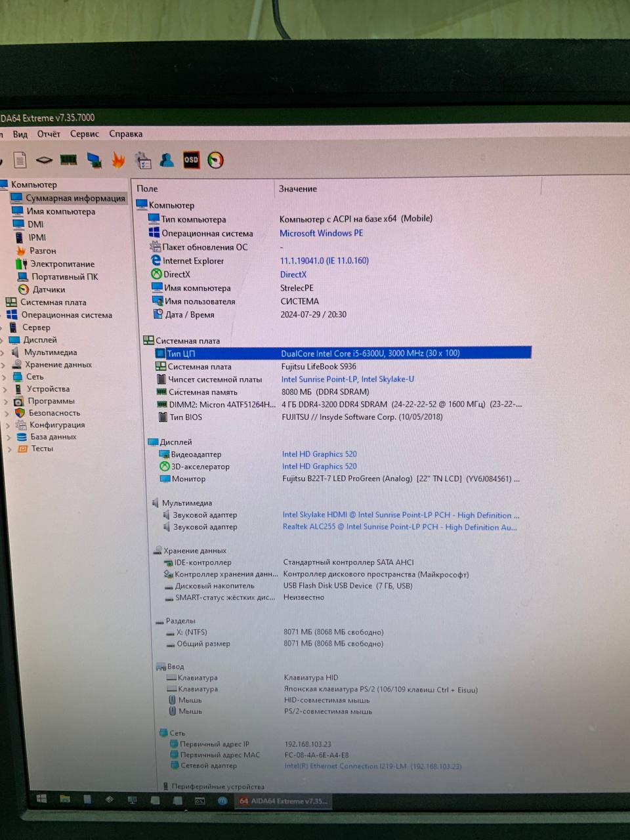The width and height of the screenshot is (630, 840).
Task: Open the memory benchmark RAM icon
Action: [x=68, y=159]
